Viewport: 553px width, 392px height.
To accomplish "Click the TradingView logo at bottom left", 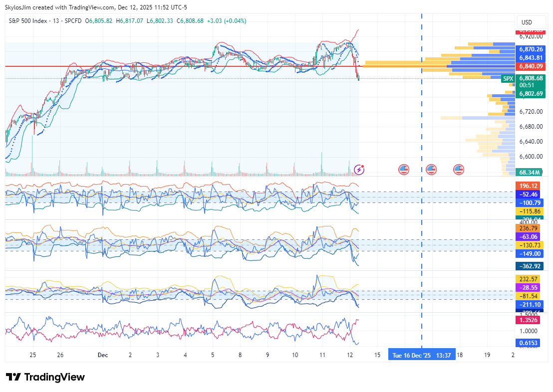I will tap(45, 377).
